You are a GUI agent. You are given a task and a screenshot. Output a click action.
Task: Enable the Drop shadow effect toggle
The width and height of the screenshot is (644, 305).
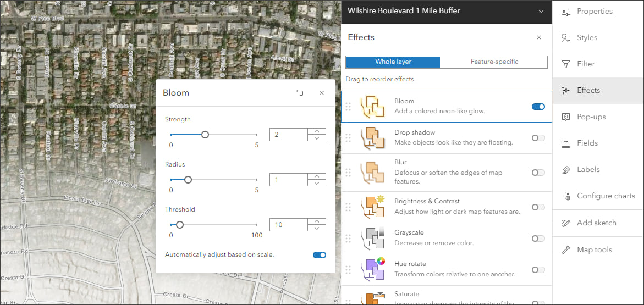point(538,138)
